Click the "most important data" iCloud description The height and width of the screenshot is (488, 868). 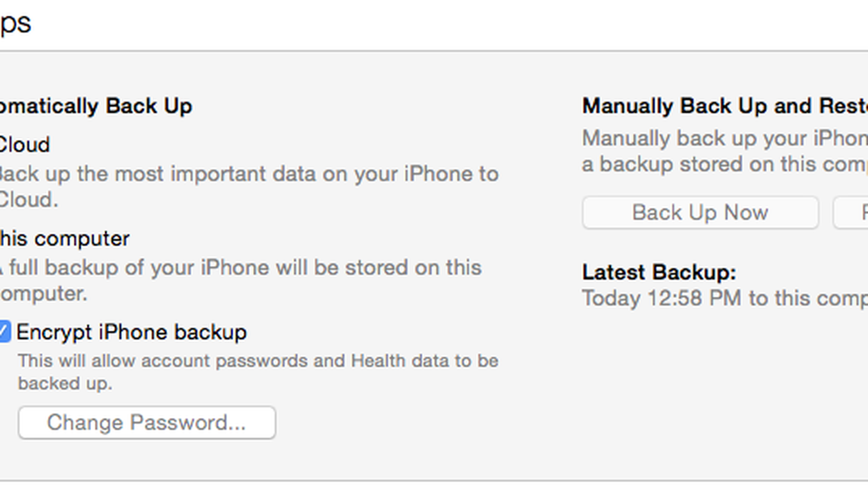click(250, 174)
